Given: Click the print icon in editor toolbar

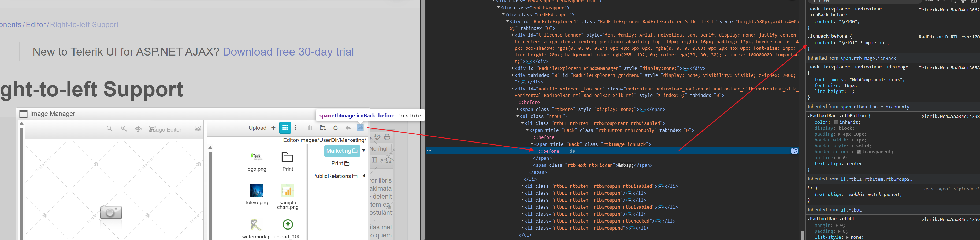Looking at the screenshot, I should point(387,137).
